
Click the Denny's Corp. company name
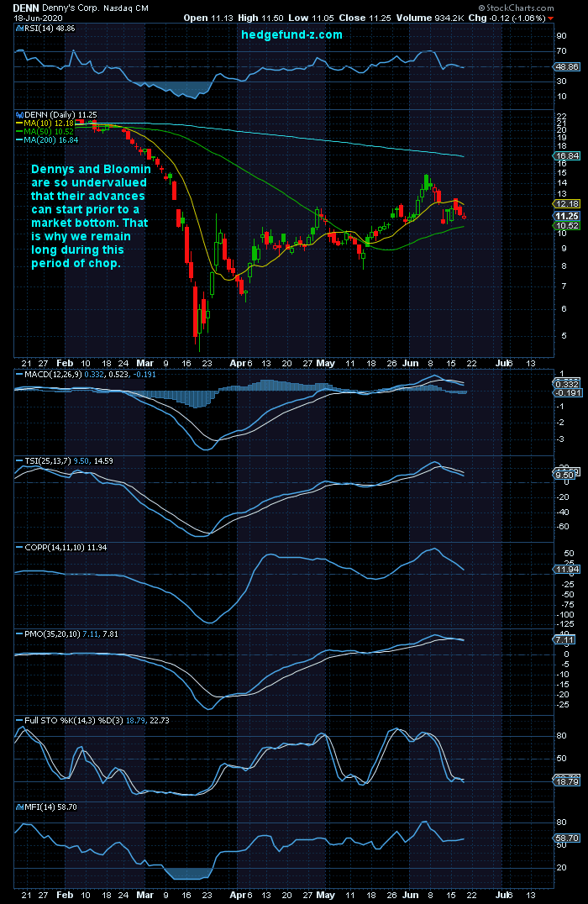click(71, 8)
